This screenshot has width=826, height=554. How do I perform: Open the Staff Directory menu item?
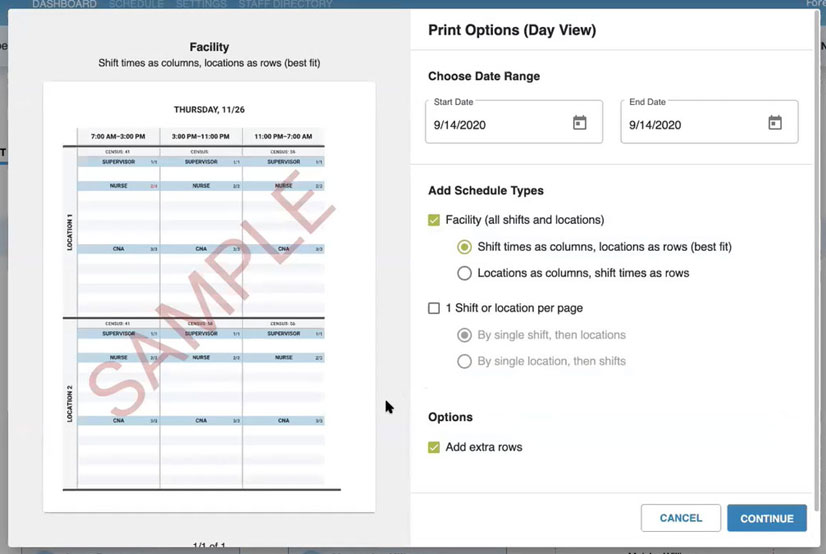pos(285,4)
